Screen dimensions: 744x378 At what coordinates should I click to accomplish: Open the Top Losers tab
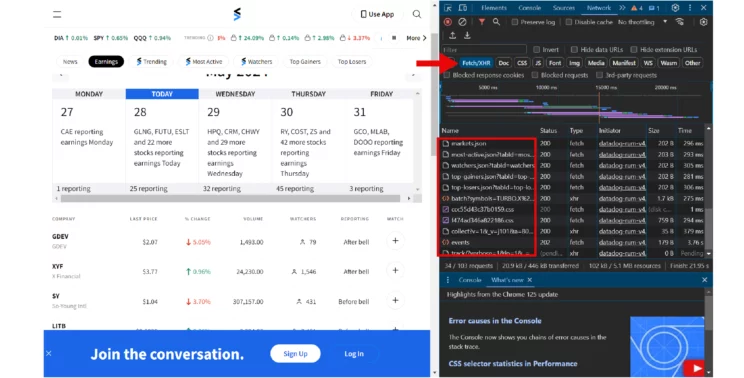point(352,62)
